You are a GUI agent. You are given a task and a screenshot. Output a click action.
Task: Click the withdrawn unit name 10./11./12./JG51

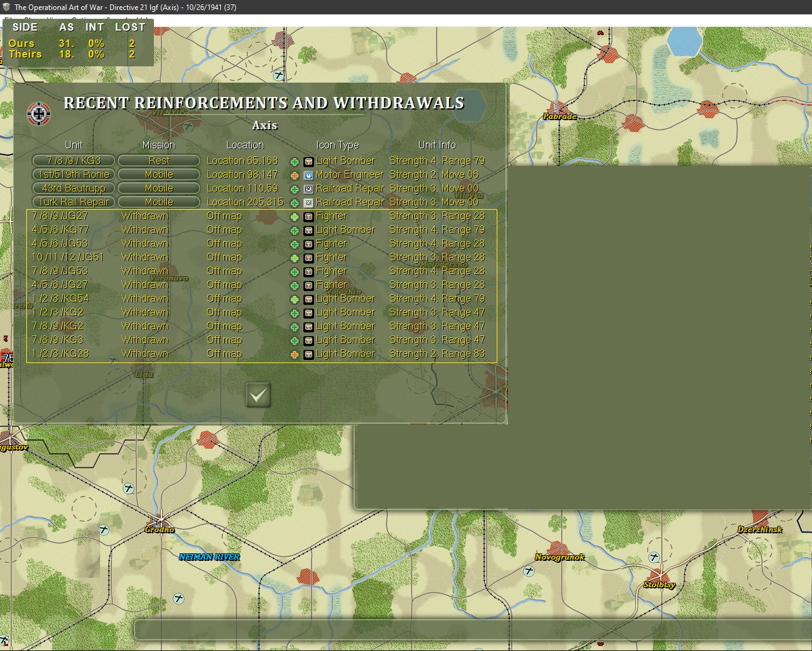pyautogui.click(x=68, y=257)
